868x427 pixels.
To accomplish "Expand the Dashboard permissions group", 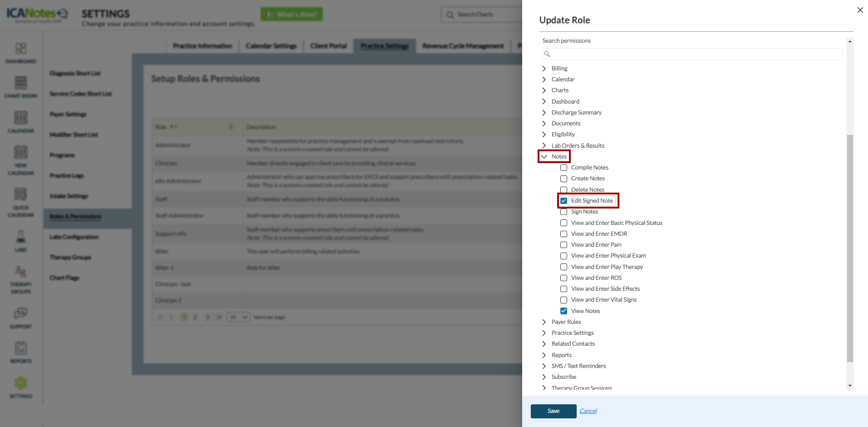I will pyautogui.click(x=544, y=102).
